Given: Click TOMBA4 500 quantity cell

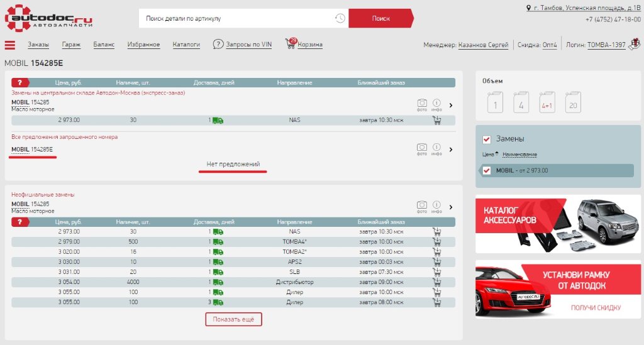Looking at the screenshot, I should click(133, 241).
